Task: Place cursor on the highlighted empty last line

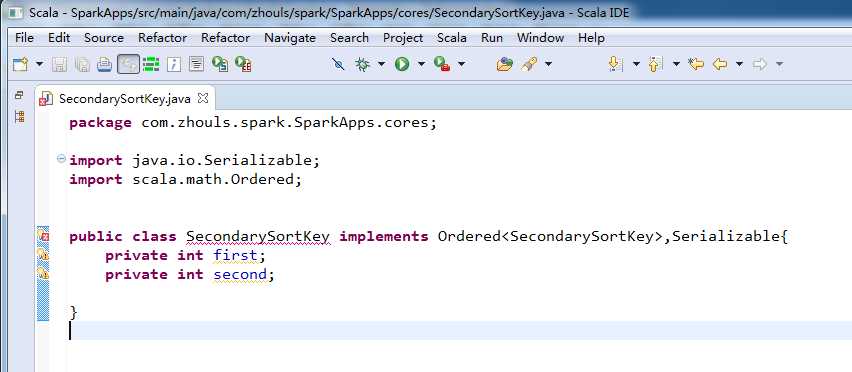Action: tap(459, 331)
